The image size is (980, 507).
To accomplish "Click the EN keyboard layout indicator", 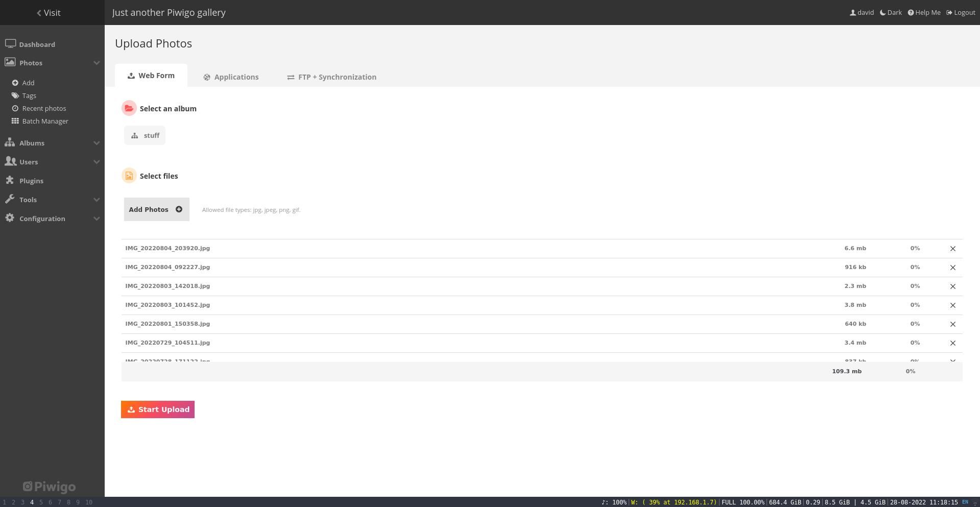I will (965, 502).
